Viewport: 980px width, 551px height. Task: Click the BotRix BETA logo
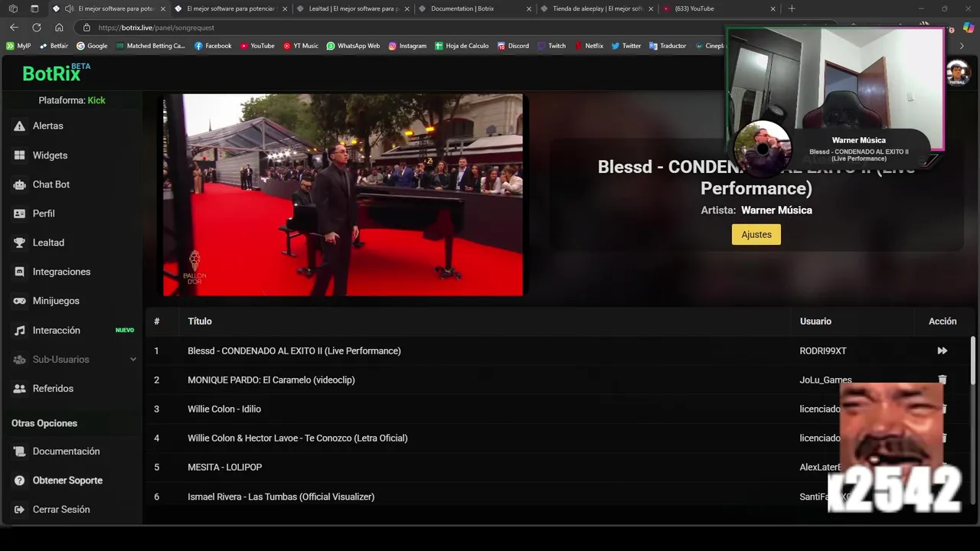[x=56, y=72]
